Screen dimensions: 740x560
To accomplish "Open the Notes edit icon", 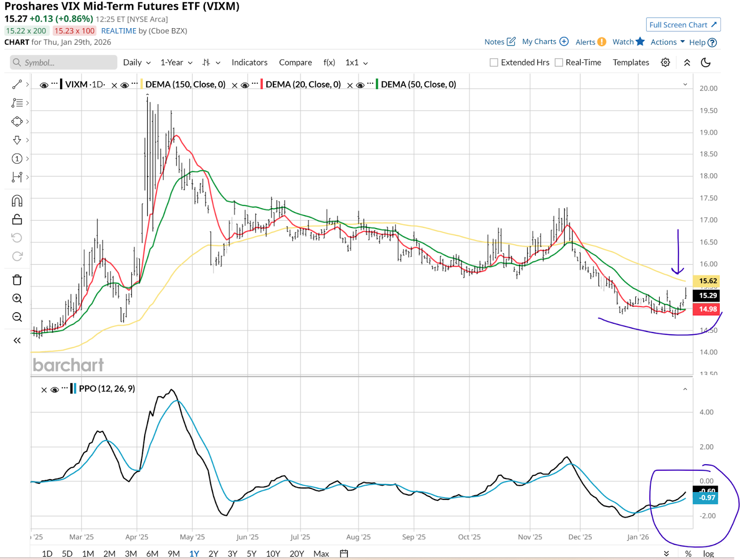I will (x=511, y=42).
